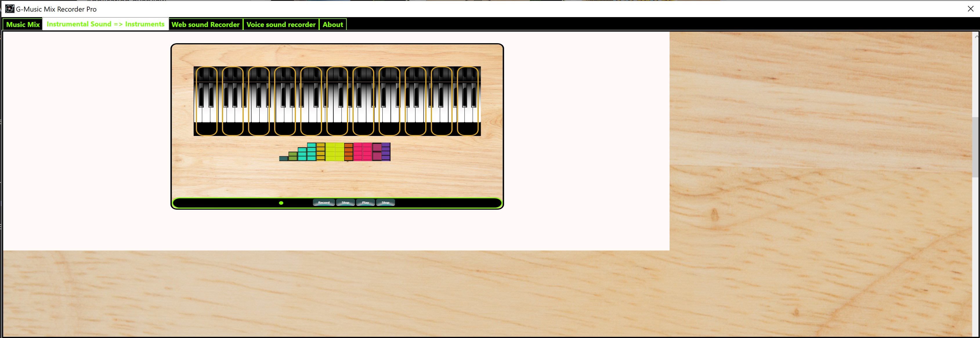Viewport: 980px width, 338px height.
Task: Go to the About tab
Action: coord(332,24)
